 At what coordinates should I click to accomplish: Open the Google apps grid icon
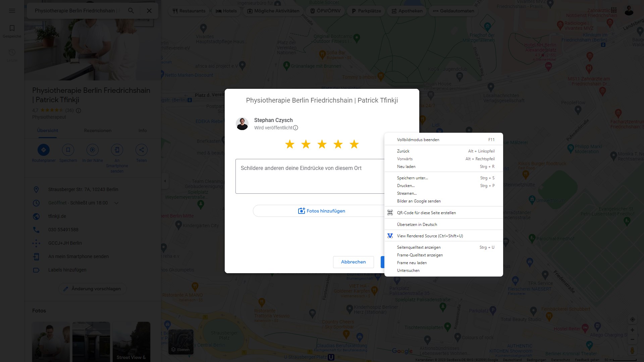(613, 10)
